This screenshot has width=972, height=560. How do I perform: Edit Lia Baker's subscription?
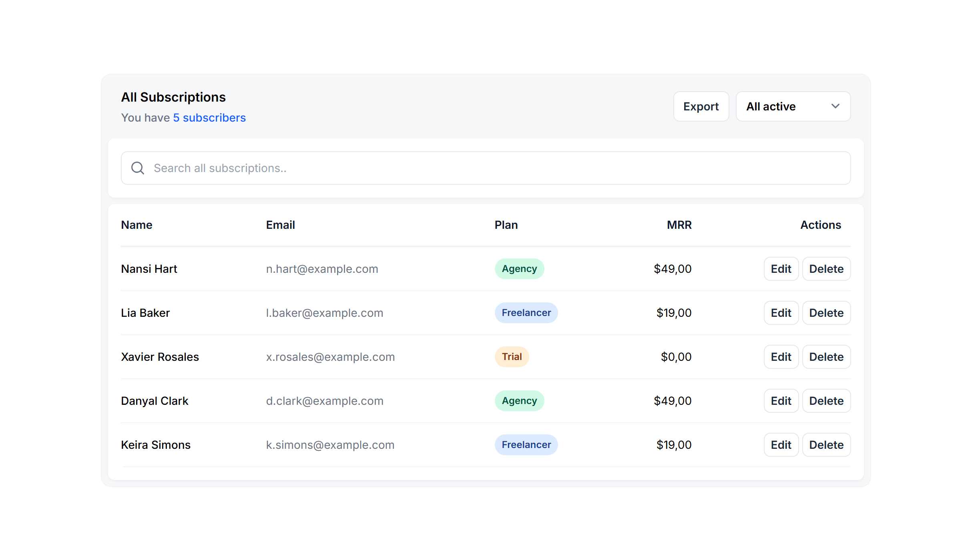coord(781,313)
